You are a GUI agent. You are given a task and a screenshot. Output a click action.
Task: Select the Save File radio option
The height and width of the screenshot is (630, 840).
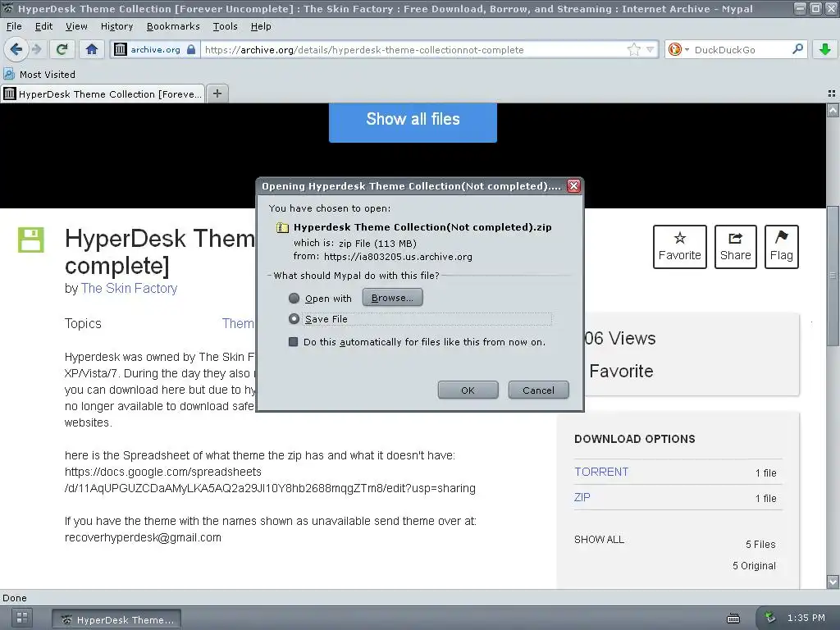(294, 319)
